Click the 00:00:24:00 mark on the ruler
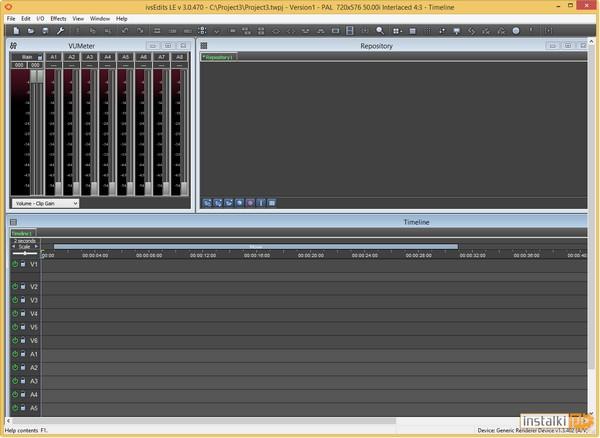The image size is (600, 438). [365, 255]
